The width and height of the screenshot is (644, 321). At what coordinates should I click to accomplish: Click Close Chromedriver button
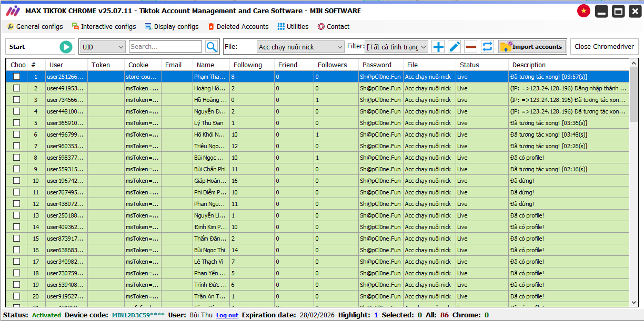coord(605,47)
